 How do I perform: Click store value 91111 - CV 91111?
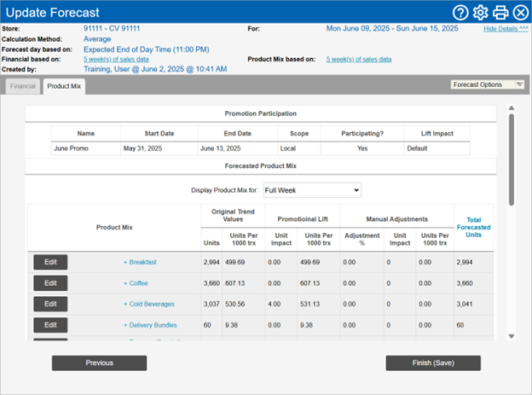tap(112, 28)
